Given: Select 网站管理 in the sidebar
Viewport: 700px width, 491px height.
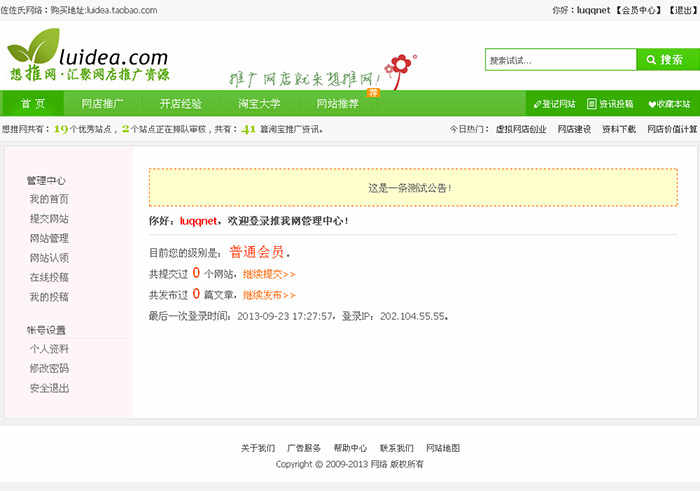Looking at the screenshot, I should [x=49, y=238].
